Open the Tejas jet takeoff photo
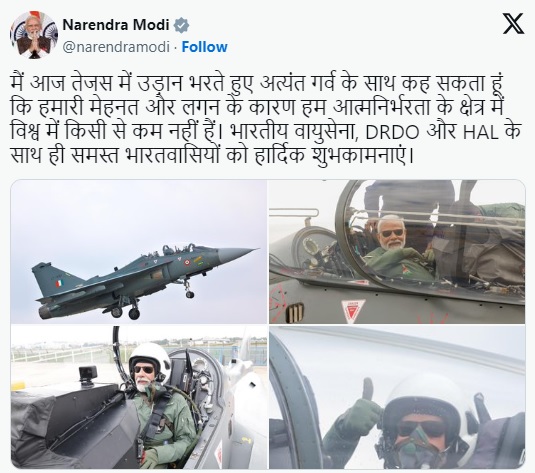The image size is (535, 473). tap(139, 252)
